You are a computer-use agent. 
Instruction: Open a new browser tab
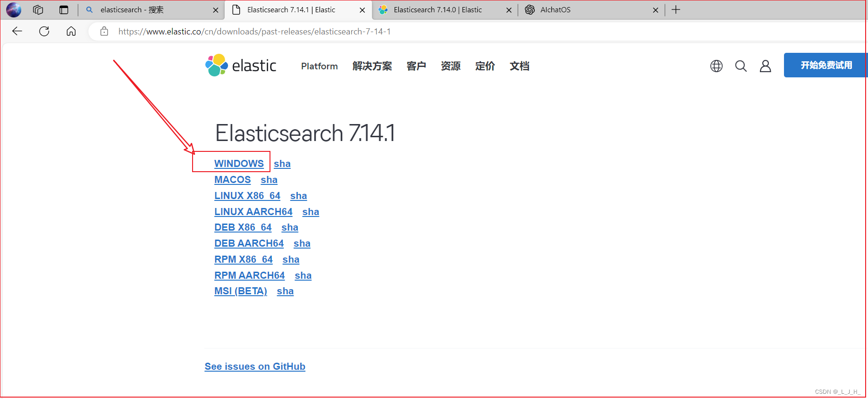[676, 9]
